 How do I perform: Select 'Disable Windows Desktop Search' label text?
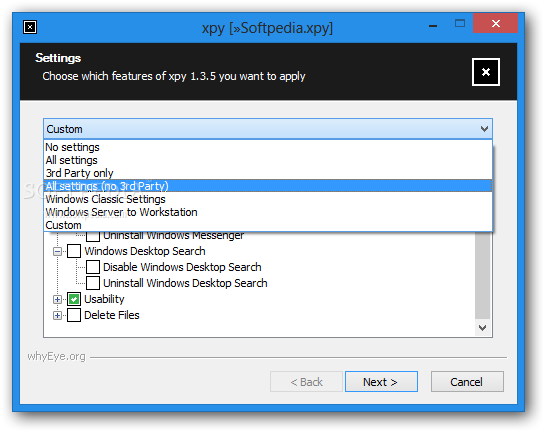(x=182, y=267)
